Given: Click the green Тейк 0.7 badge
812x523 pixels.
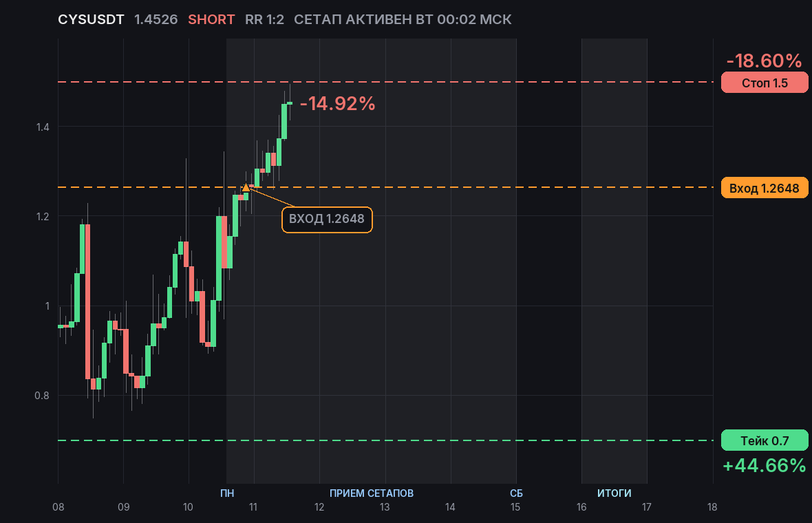Looking at the screenshot, I should pos(765,440).
